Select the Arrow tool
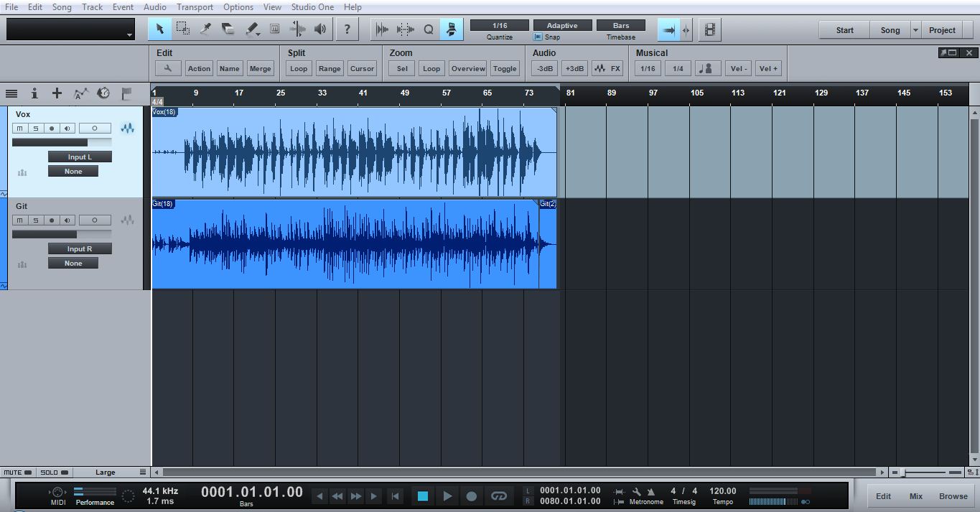Image resolution: width=980 pixels, height=512 pixels. pos(159,29)
